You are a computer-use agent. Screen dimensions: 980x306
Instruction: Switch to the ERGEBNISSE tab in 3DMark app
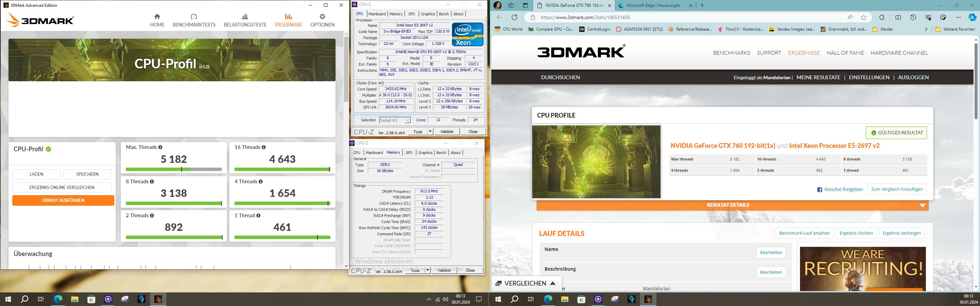point(288,20)
